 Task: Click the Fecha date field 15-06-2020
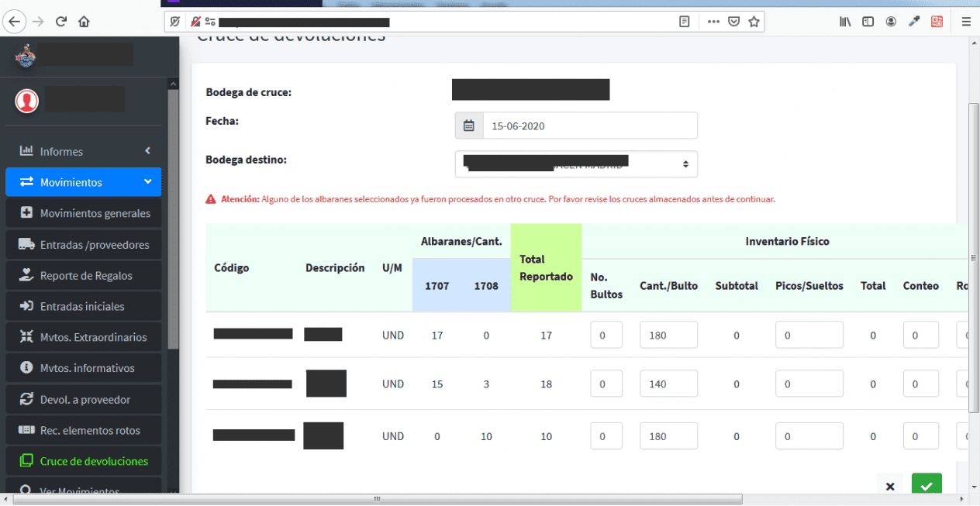click(590, 126)
